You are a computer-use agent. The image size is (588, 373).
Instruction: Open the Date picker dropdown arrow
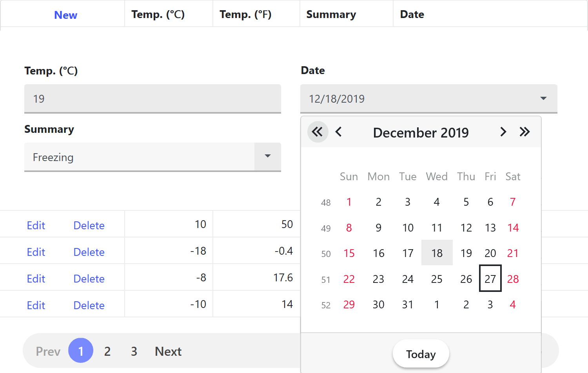pyautogui.click(x=543, y=98)
